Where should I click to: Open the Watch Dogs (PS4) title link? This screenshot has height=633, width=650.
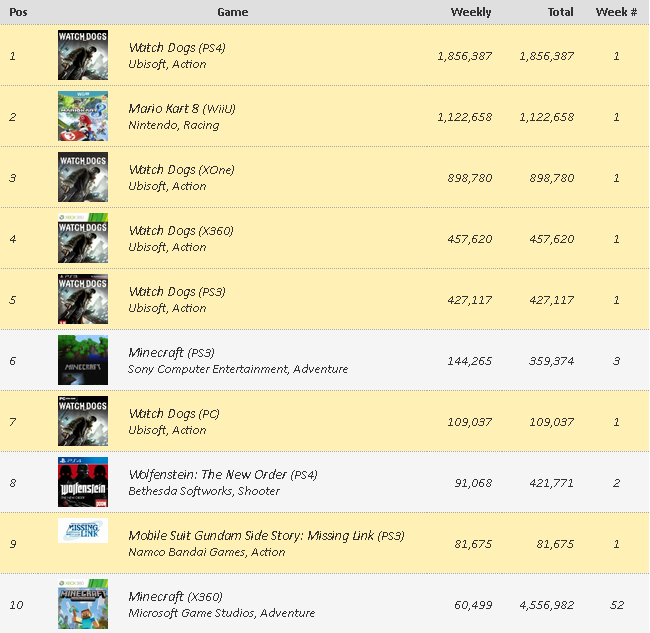pyautogui.click(x=177, y=48)
